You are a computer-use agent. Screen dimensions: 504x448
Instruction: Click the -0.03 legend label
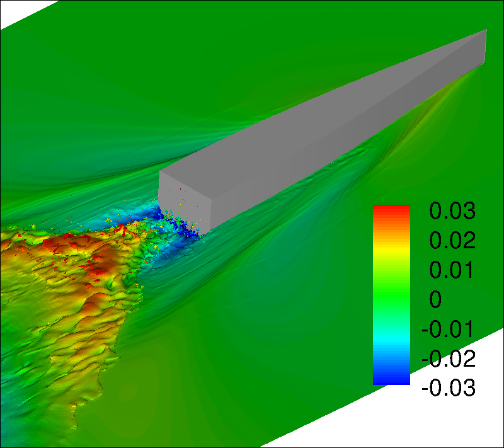[449, 388]
